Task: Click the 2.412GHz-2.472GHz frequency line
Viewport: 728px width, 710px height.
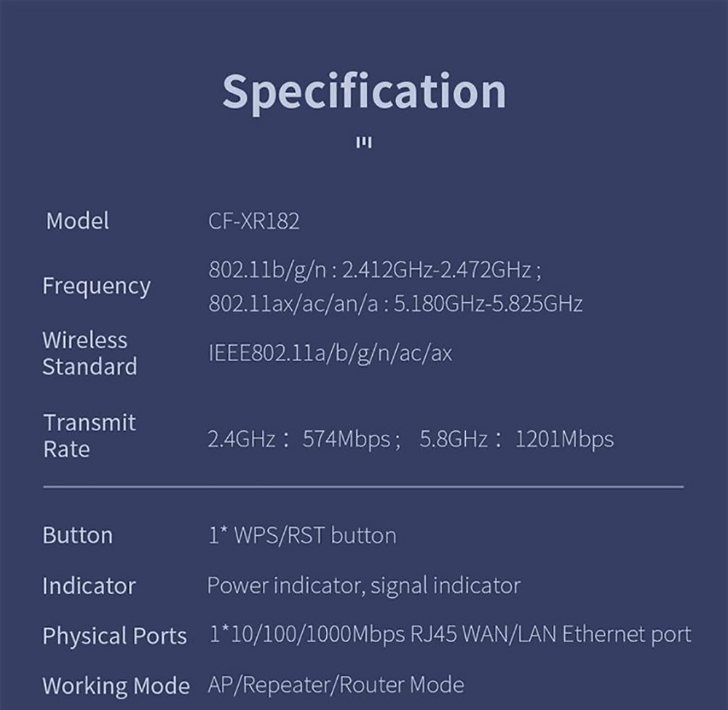Action: (374, 270)
